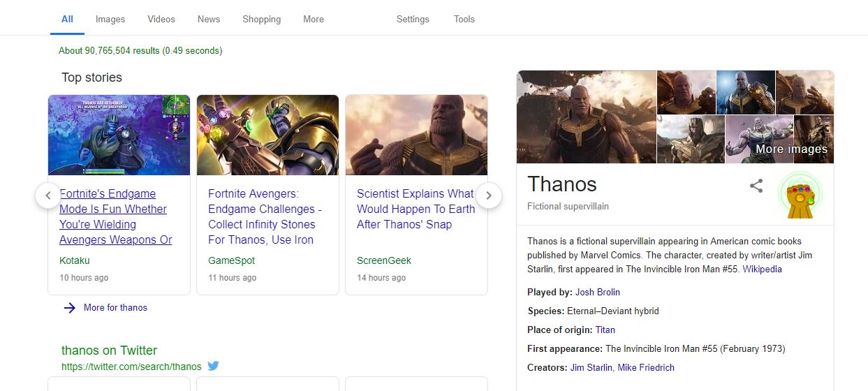Open the large Thanos knowledge panel image
Image resolution: width=868 pixels, height=391 pixels.
[587, 117]
